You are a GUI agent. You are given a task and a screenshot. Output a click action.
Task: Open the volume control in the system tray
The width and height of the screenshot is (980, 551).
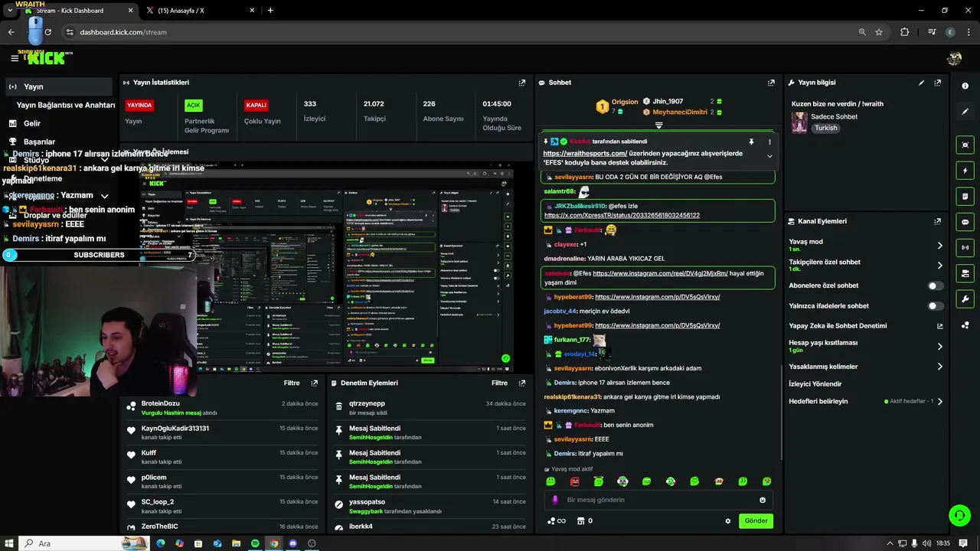point(927,543)
